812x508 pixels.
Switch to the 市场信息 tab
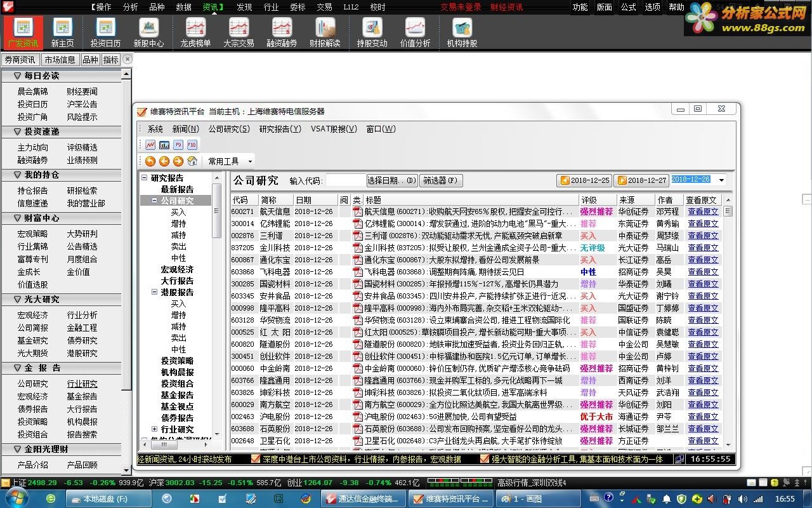tap(60, 60)
